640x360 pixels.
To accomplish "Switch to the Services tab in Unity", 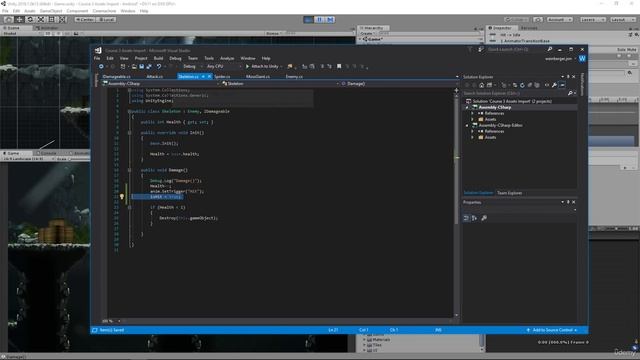I will (x=529, y=28).
